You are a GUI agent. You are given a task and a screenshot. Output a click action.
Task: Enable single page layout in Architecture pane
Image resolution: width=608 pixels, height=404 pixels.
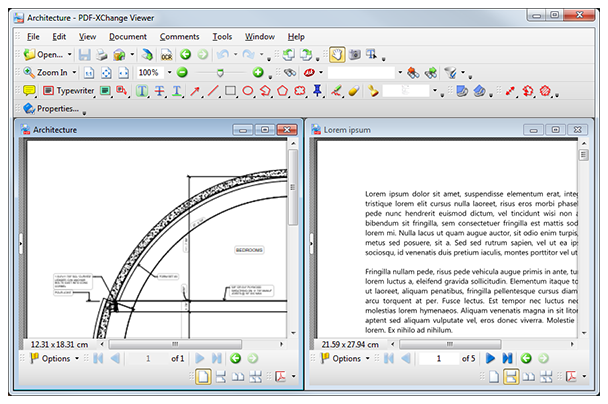204,376
